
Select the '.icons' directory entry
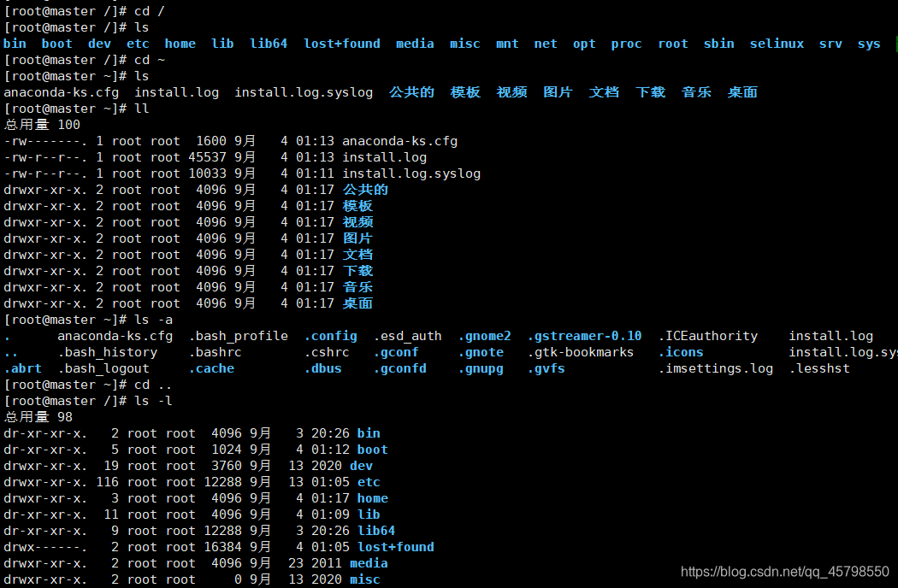pyautogui.click(x=681, y=352)
